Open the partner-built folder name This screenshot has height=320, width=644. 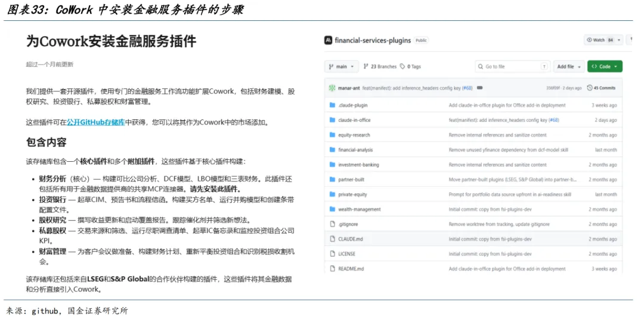tap(351, 179)
